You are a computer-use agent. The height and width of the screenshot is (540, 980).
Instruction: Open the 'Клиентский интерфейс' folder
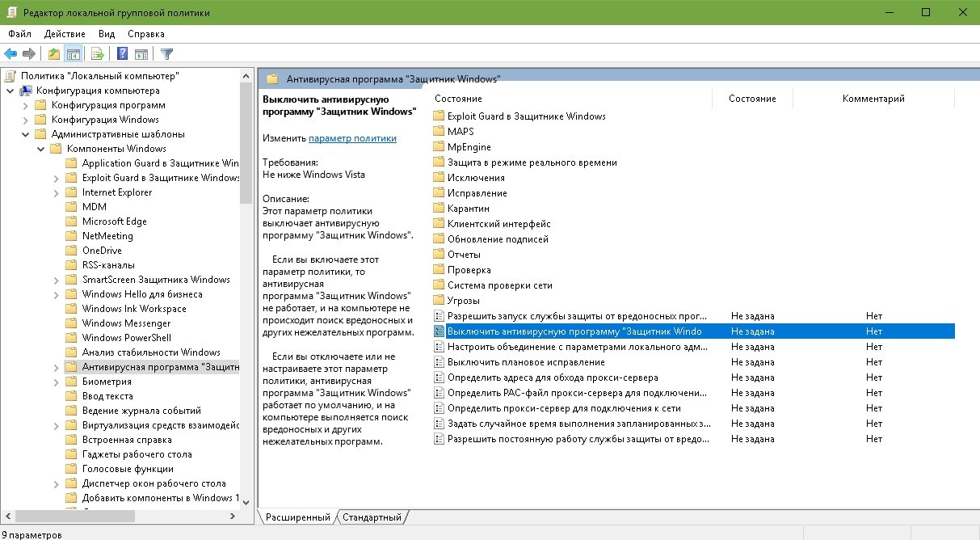coord(499,223)
